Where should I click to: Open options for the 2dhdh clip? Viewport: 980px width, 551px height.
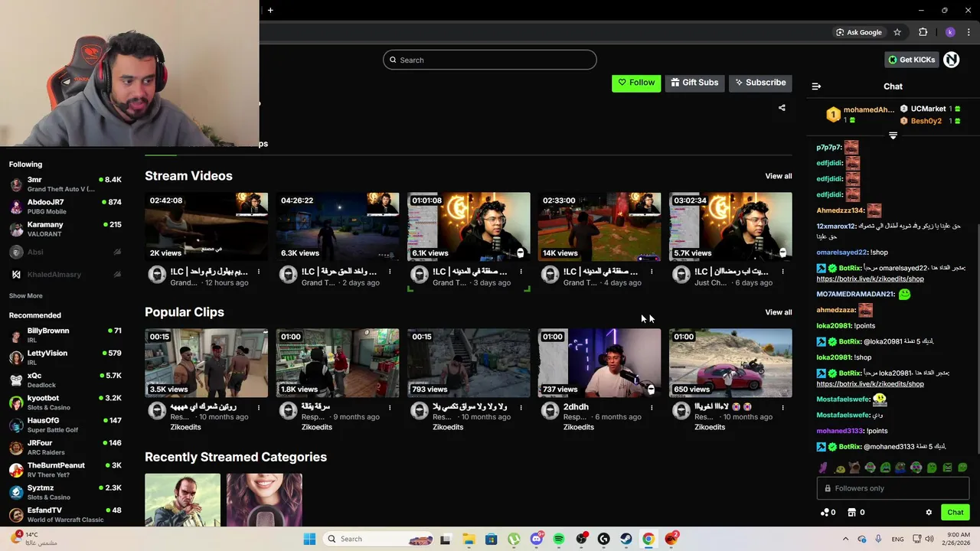[652, 408]
